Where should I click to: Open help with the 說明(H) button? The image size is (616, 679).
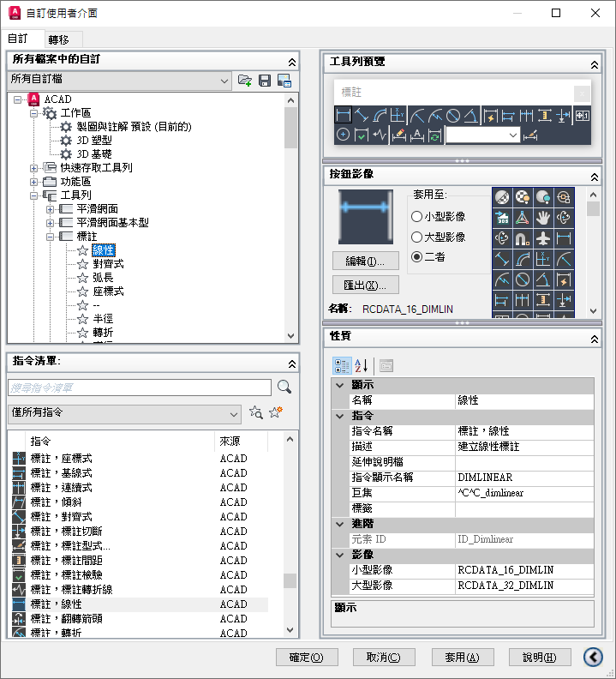(540, 658)
